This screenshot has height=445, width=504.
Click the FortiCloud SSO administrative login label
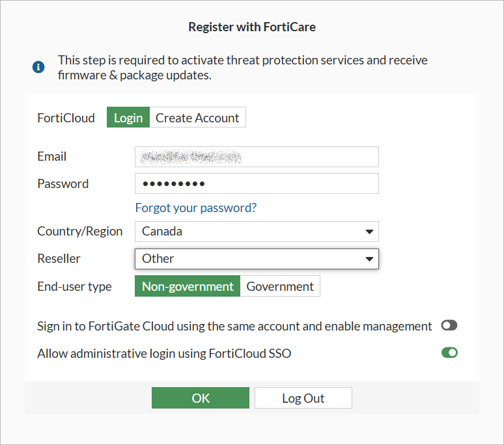pyautogui.click(x=164, y=353)
